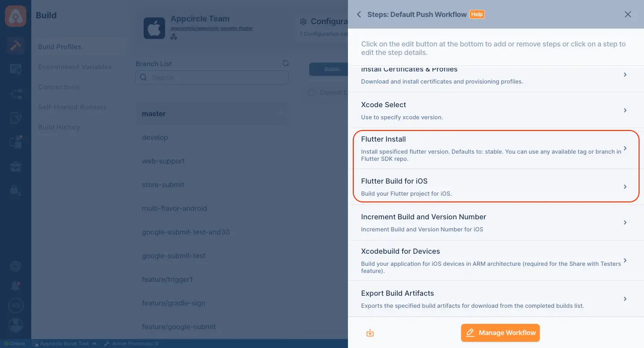Close the Steps panel with the X
Viewport: 644px width, 348px height.
tap(628, 14)
